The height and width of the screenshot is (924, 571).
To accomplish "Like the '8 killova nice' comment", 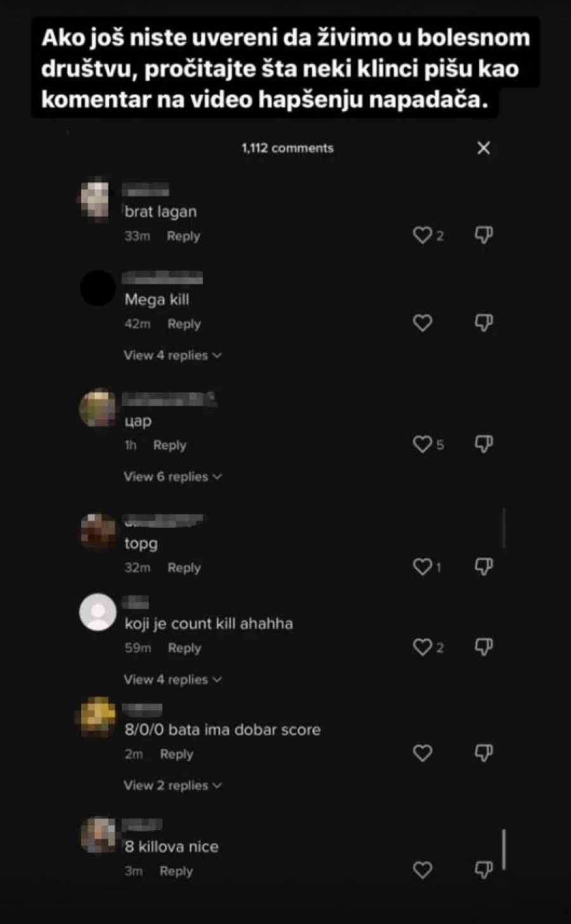I will 423,870.
